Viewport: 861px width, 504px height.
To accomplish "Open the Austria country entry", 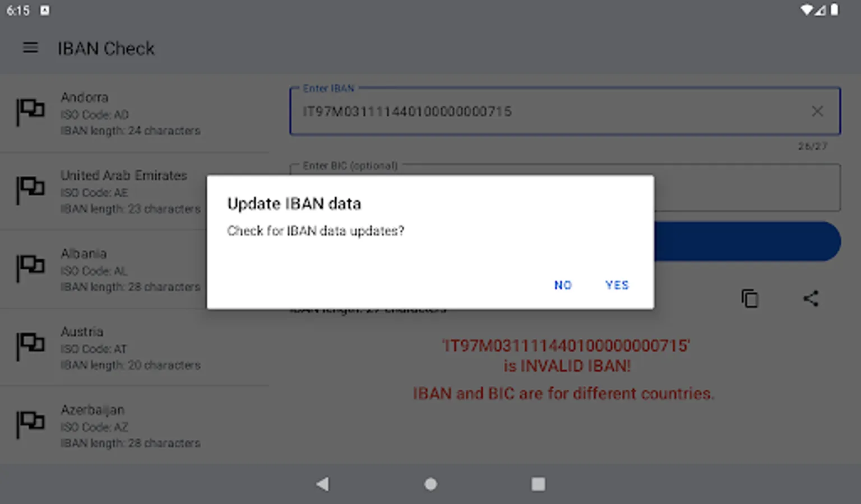I will (x=135, y=348).
